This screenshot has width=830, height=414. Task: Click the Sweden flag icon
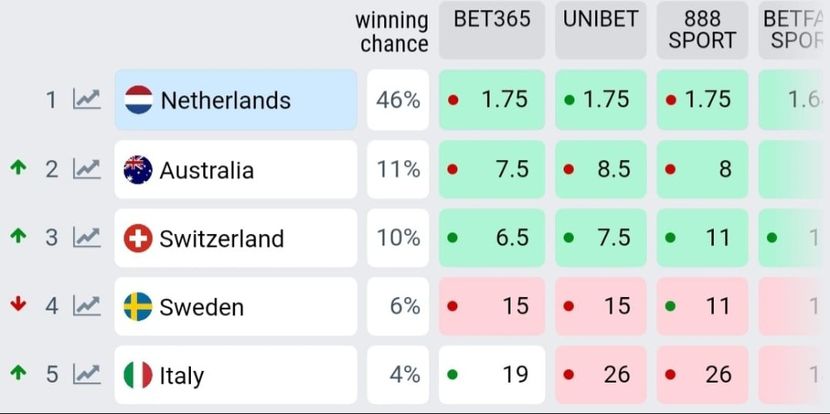[x=138, y=307]
